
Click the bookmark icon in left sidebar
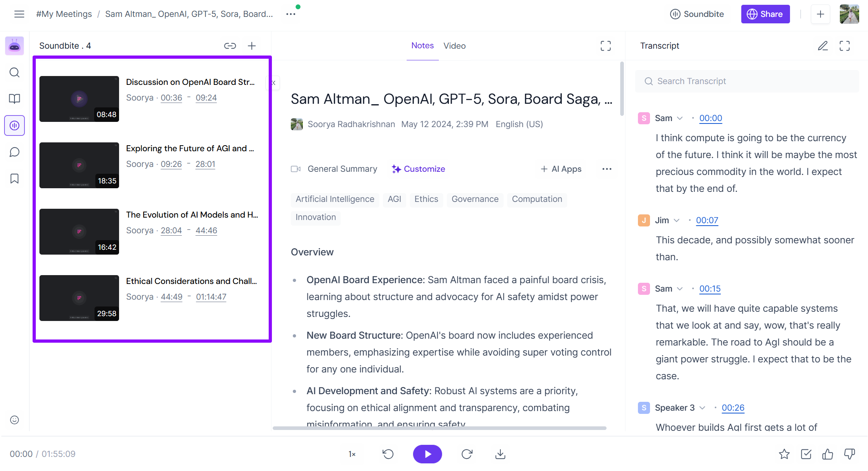point(14,179)
